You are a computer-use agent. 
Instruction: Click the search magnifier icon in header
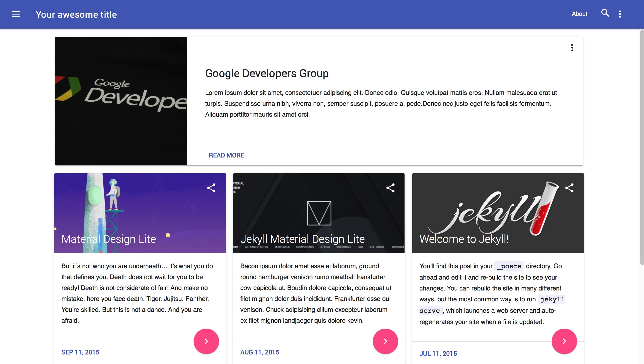[x=605, y=13]
